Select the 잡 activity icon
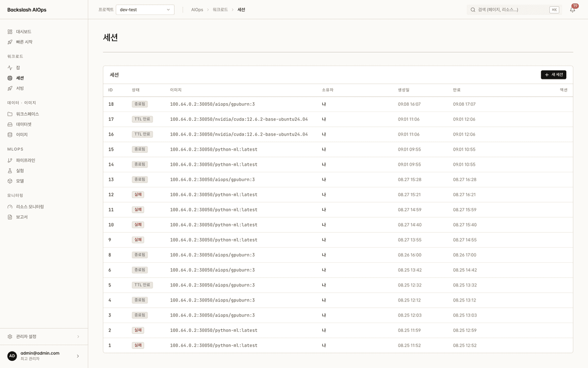Viewport: 588px width, 368px height. pyautogui.click(x=10, y=68)
